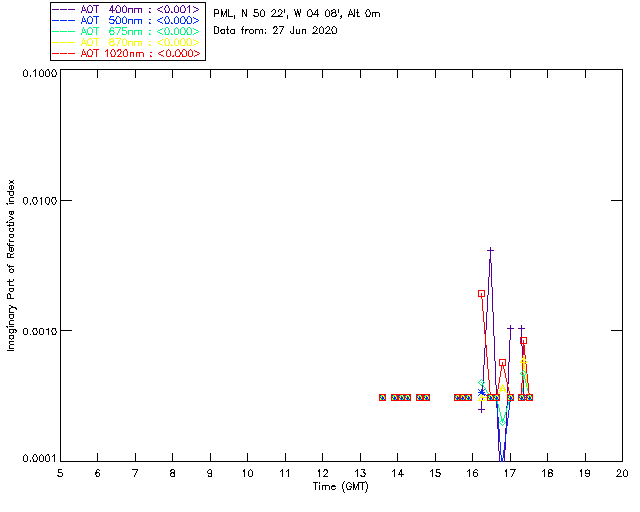This screenshot has width=640, height=512.
Task: Click the purple 400nm peak marker near 16.5
Action: coord(491,250)
